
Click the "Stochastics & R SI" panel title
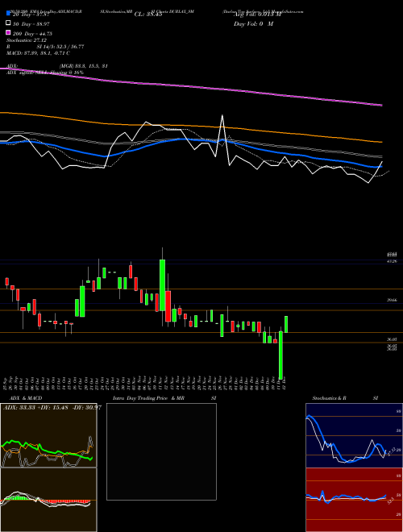(x=345, y=398)
